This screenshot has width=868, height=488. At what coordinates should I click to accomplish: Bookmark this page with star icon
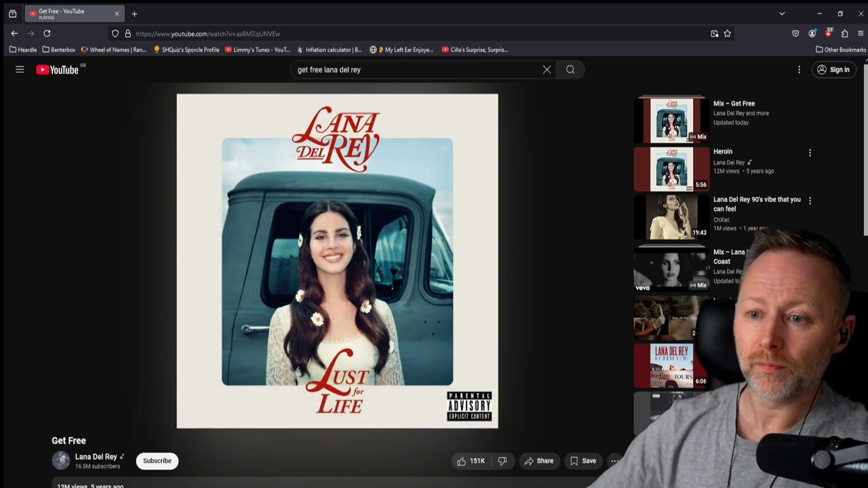click(x=727, y=33)
